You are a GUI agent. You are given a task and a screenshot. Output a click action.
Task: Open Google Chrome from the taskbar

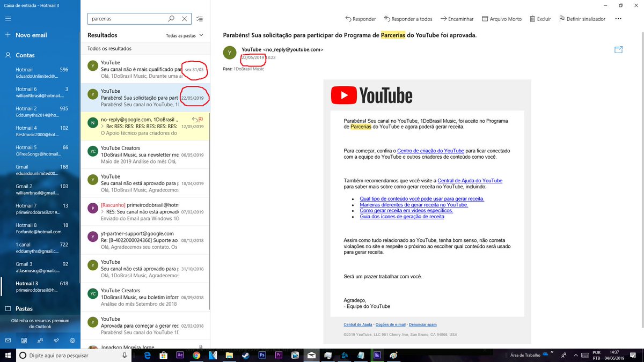tap(196, 355)
